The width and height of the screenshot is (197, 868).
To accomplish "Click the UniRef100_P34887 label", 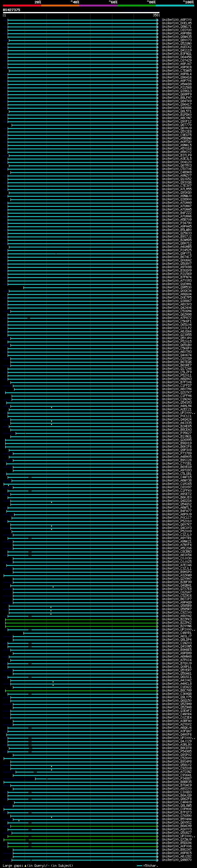I will coord(177,778).
